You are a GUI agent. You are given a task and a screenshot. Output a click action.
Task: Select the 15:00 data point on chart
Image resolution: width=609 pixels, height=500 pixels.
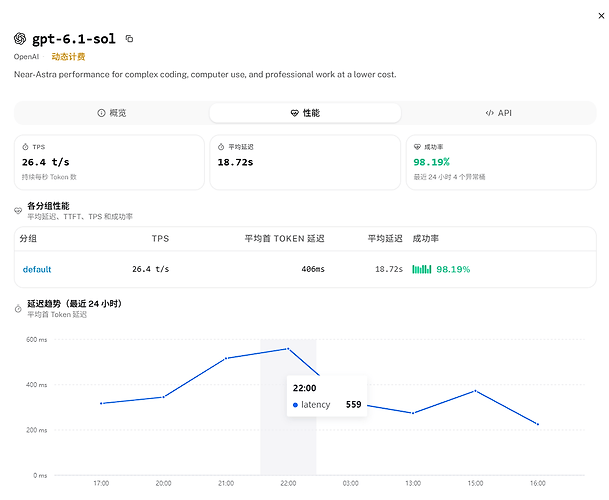475,391
